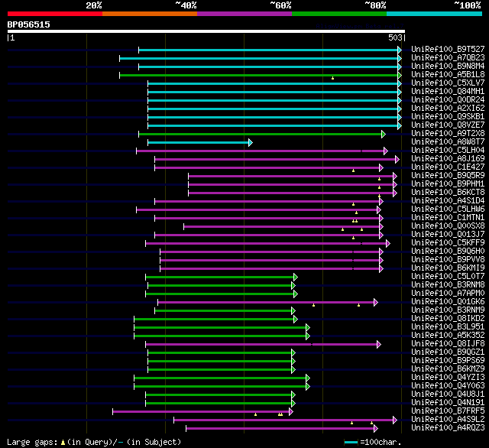Click the cyan 100char scale bar
The height and width of the screenshot is (448, 489).
point(351,442)
